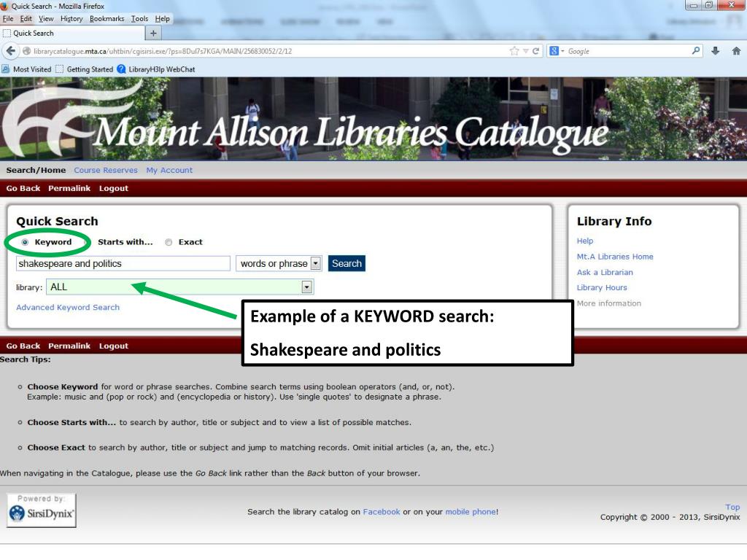The height and width of the screenshot is (560, 747).
Task: Open the Advanced Keyword Search link
Action: click(68, 307)
